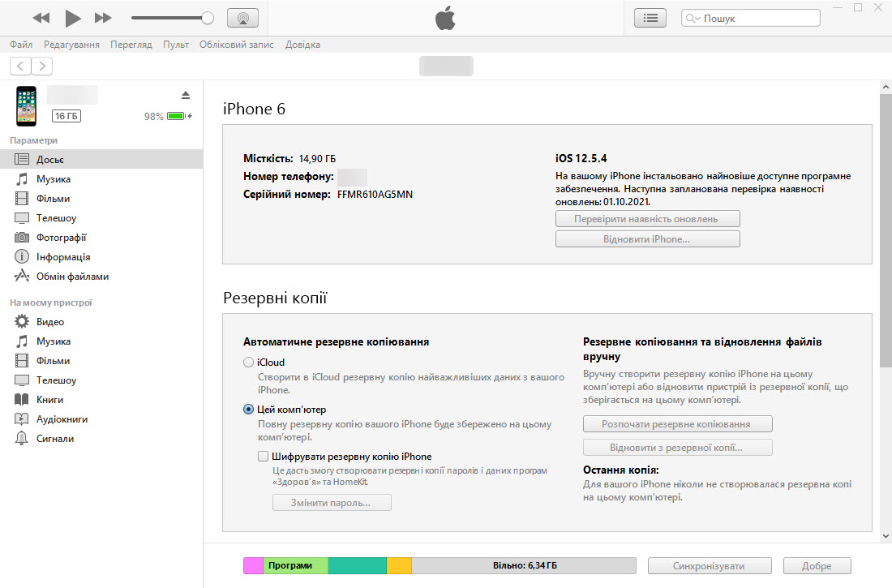Viewport: 892px width, 588px height.
Task: Click Перевірити наявність оновлень button
Action: point(647,219)
